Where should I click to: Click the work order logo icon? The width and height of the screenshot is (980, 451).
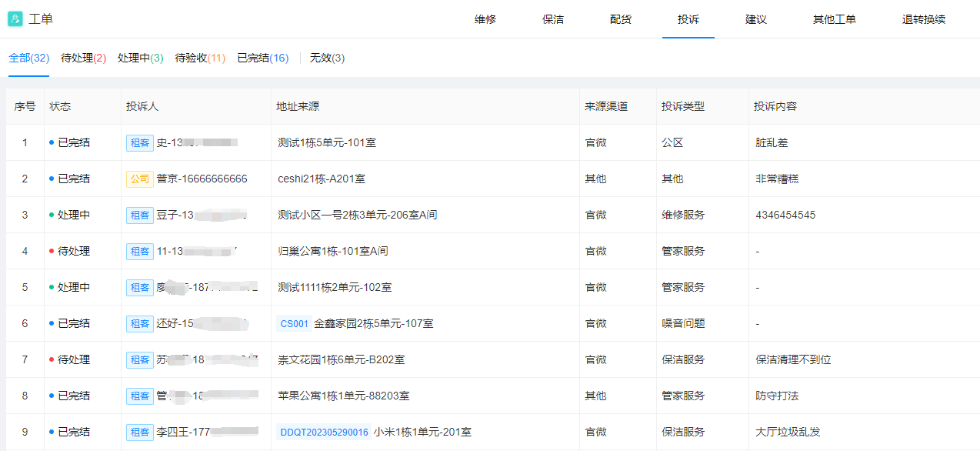coord(15,19)
